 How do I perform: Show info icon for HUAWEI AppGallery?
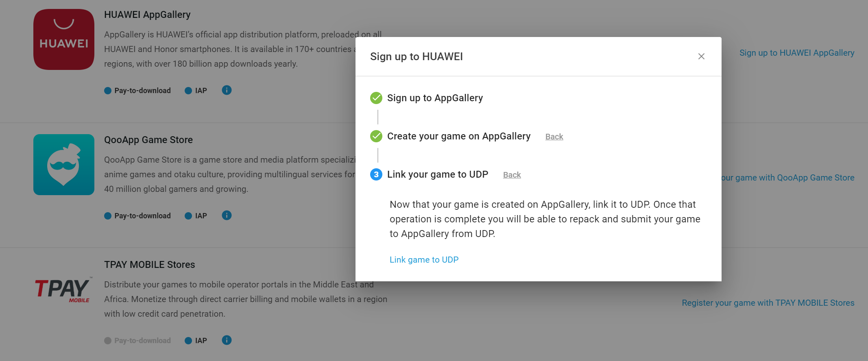227,90
